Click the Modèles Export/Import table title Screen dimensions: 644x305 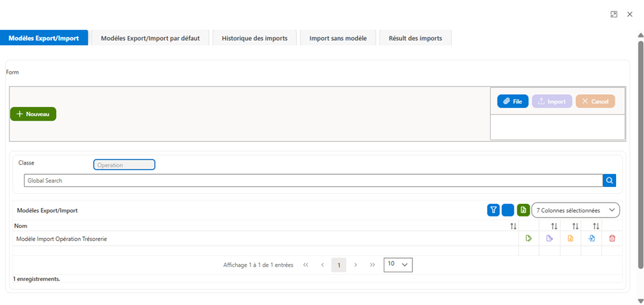(x=47, y=210)
